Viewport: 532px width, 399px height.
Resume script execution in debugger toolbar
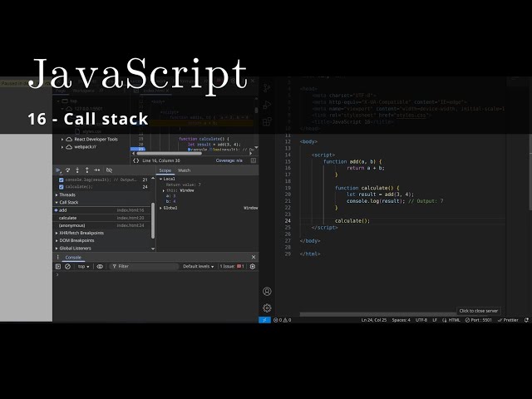coord(58,170)
